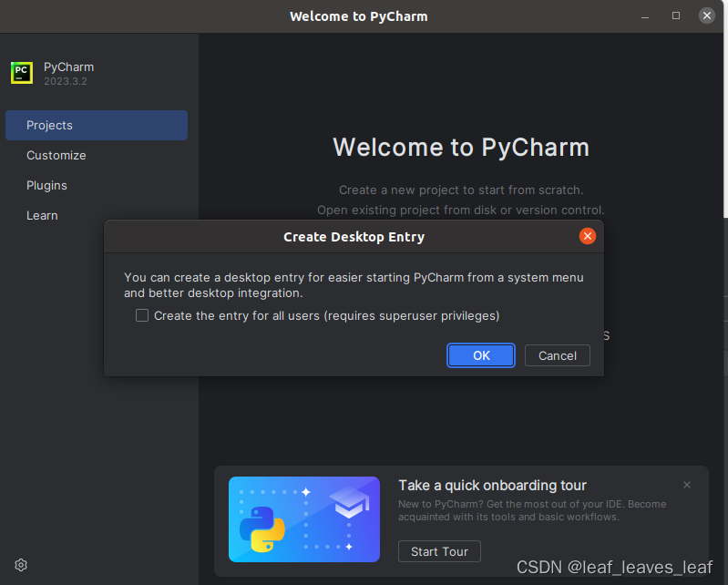Click the Create Desktop Entry title bar
This screenshot has width=728, height=585.
click(354, 237)
